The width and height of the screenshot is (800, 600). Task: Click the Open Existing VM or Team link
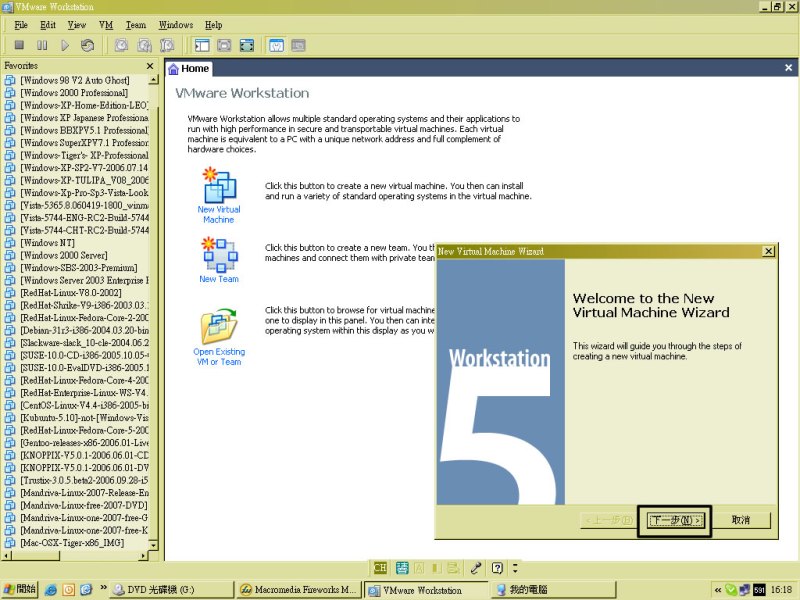[x=219, y=357]
